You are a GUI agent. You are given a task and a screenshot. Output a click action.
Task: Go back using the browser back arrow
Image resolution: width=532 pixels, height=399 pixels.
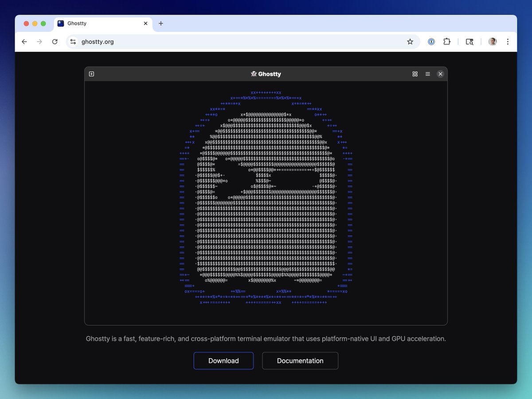click(x=24, y=42)
